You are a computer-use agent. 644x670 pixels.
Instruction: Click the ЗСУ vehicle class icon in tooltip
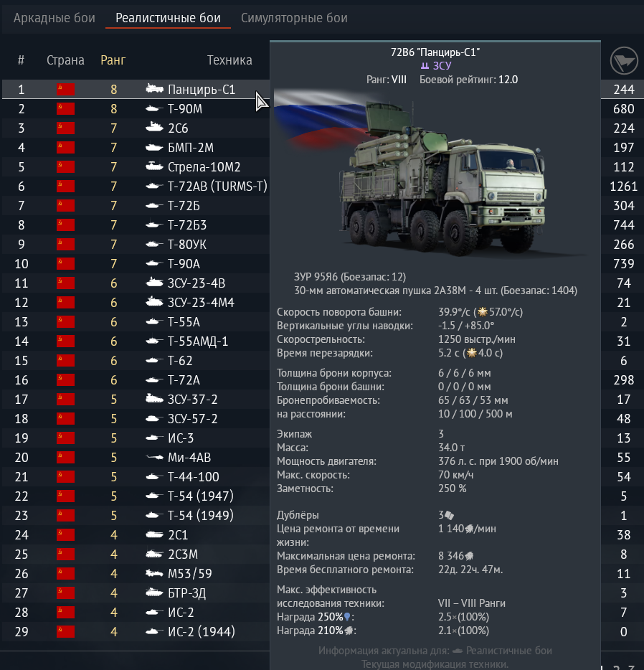425,66
